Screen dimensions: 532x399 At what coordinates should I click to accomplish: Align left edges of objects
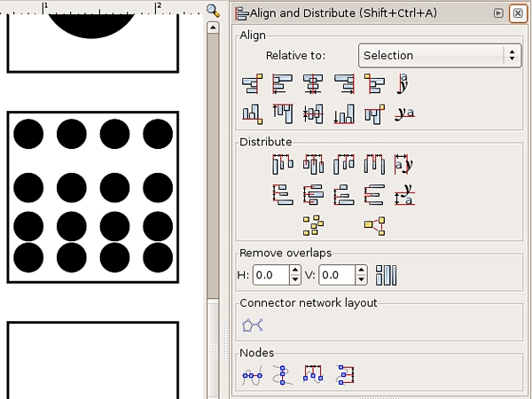[283, 85]
